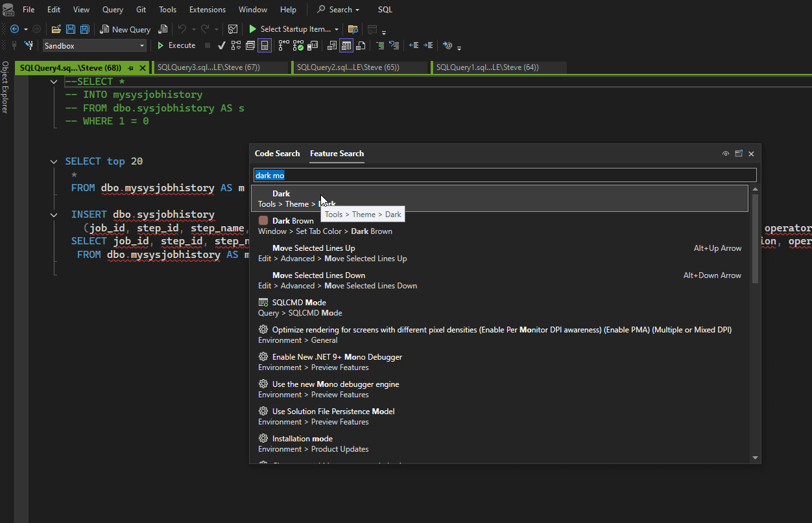The image size is (812, 523).
Task: Toggle the Results to Grid button
Action: click(346, 45)
